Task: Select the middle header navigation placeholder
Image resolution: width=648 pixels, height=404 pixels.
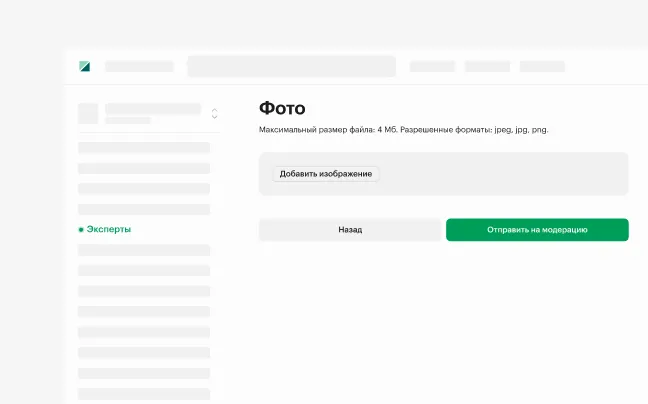Action: pos(487,67)
